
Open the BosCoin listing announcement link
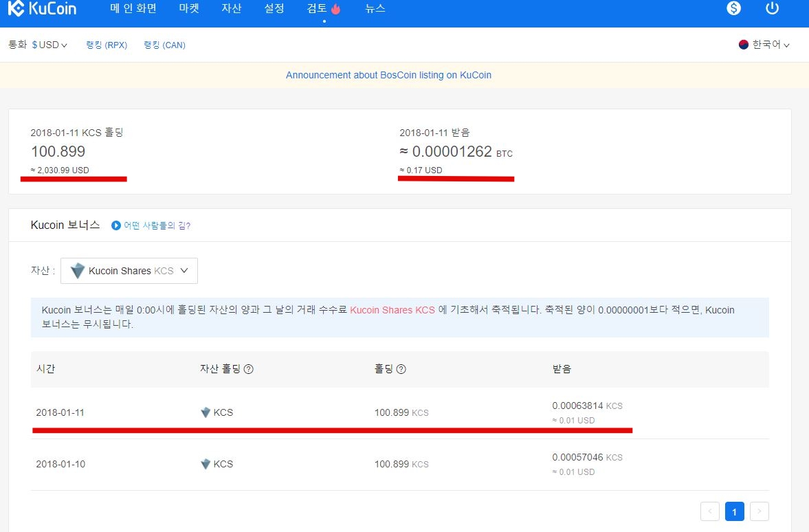pos(388,75)
